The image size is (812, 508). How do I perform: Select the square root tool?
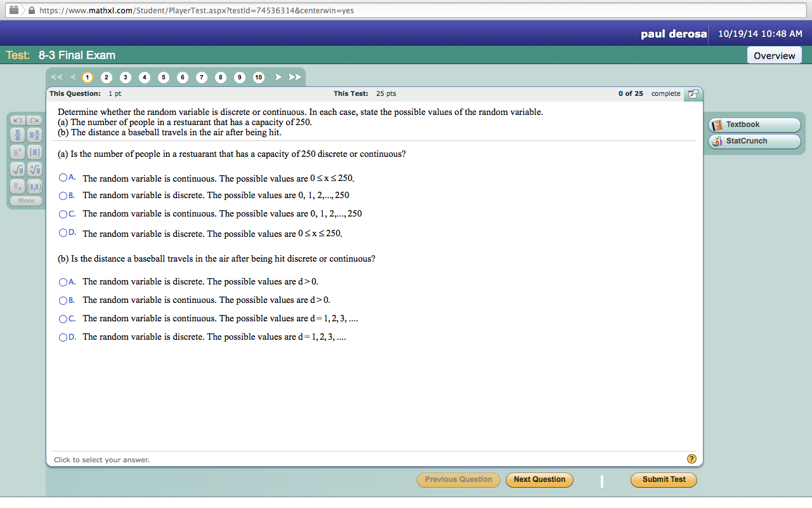coord(17,169)
